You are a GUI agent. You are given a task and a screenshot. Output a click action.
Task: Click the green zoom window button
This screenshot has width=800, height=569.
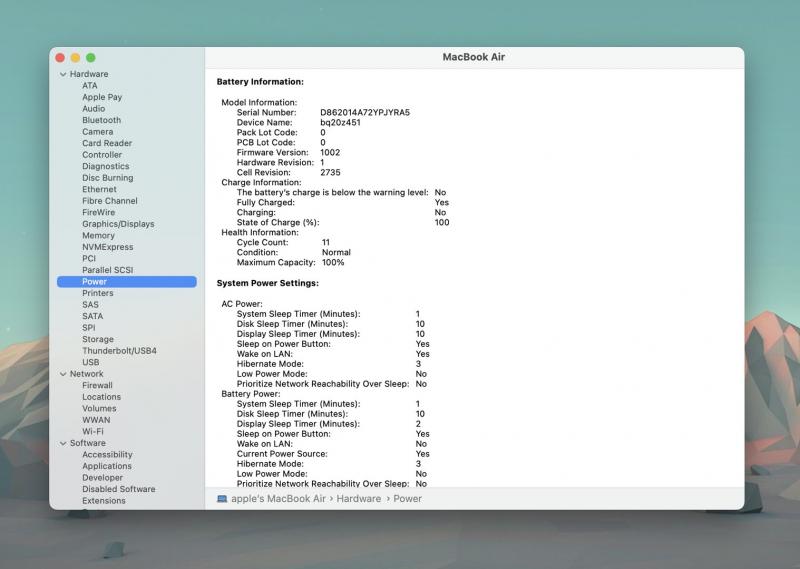pos(91,58)
